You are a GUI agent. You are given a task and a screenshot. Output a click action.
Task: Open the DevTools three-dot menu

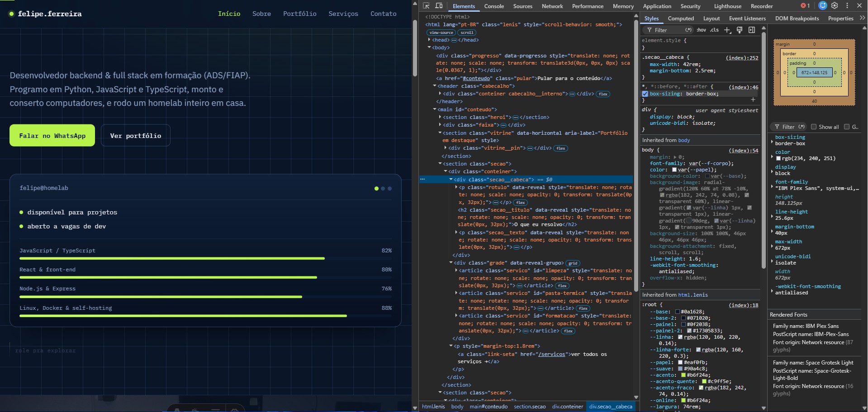pyautogui.click(x=847, y=6)
